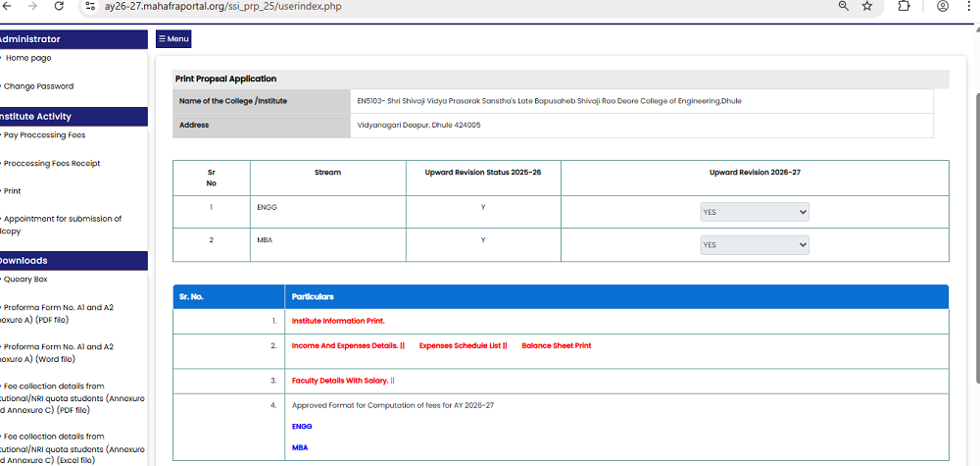Image resolution: width=980 pixels, height=466 pixels.
Task: Open the browser extensions puzzle icon
Action: (x=904, y=6)
